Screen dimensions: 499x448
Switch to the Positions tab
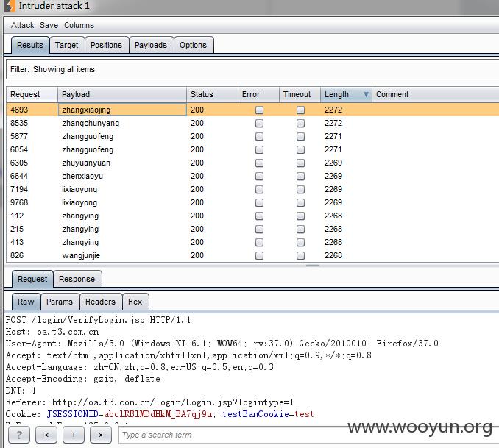pyautogui.click(x=106, y=45)
